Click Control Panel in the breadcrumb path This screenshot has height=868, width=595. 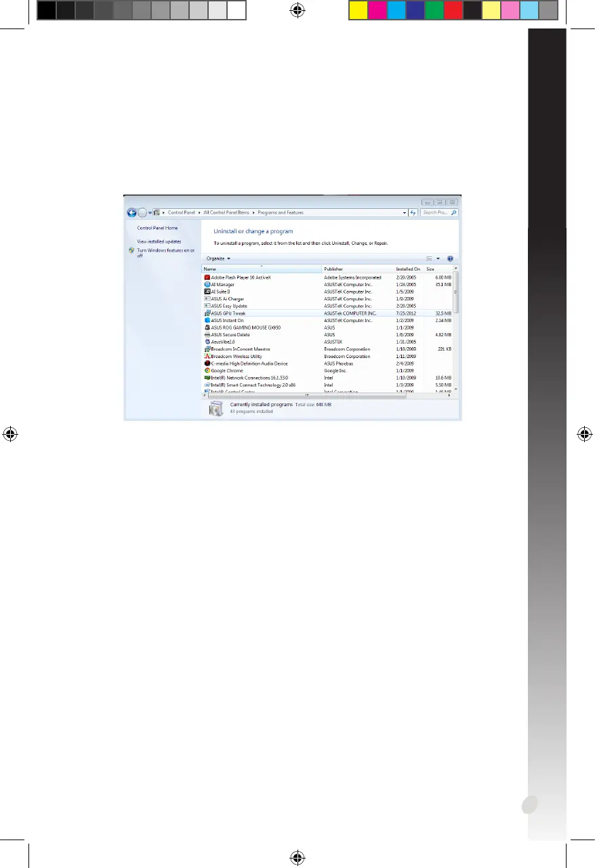182,213
